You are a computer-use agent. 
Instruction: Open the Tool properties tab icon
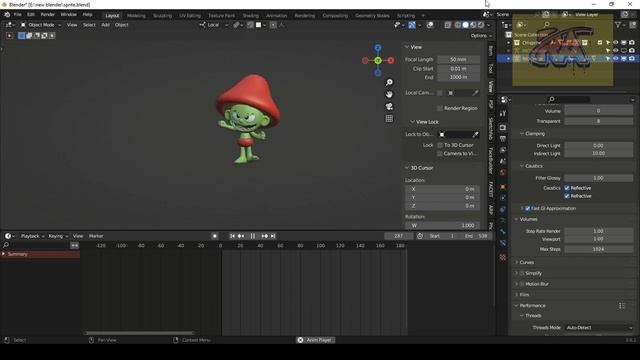[x=503, y=114]
